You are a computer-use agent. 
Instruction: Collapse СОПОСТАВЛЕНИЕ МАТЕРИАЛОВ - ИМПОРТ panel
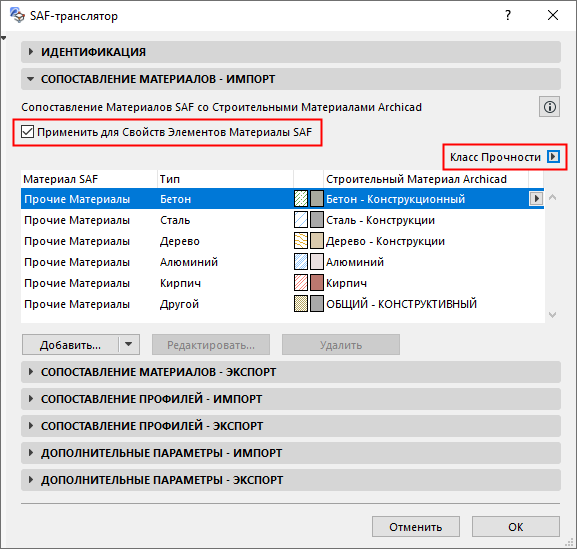pyautogui.click(x=291, y=79)
